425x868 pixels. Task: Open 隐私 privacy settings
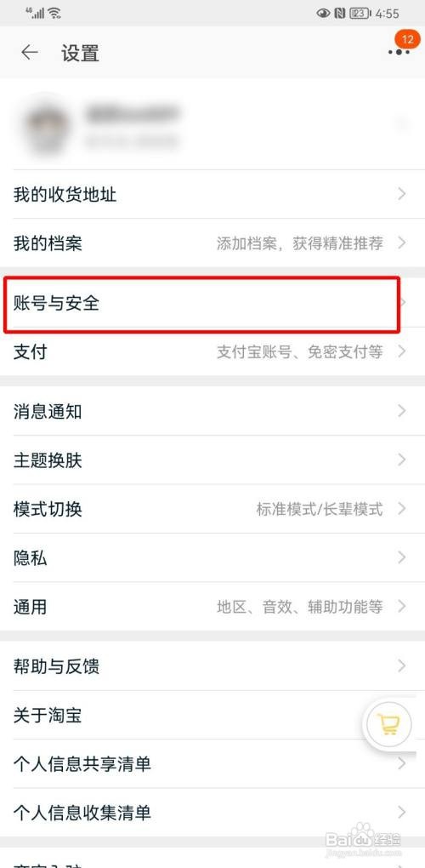[x=212, y=557]
